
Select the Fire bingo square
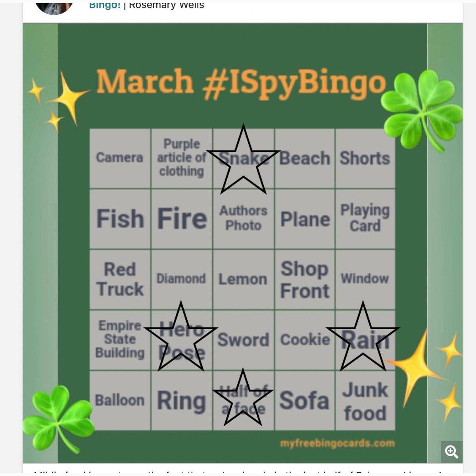(182, 219)
